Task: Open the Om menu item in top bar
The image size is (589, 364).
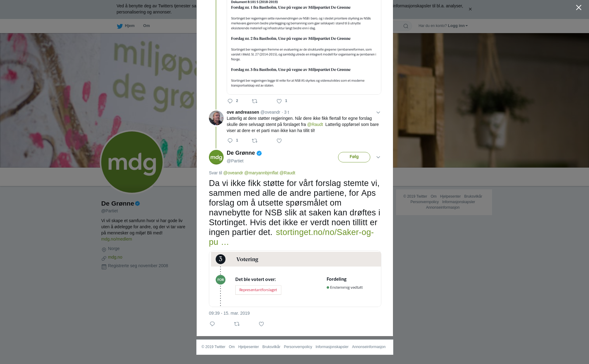Action: [x=147, y=26]
